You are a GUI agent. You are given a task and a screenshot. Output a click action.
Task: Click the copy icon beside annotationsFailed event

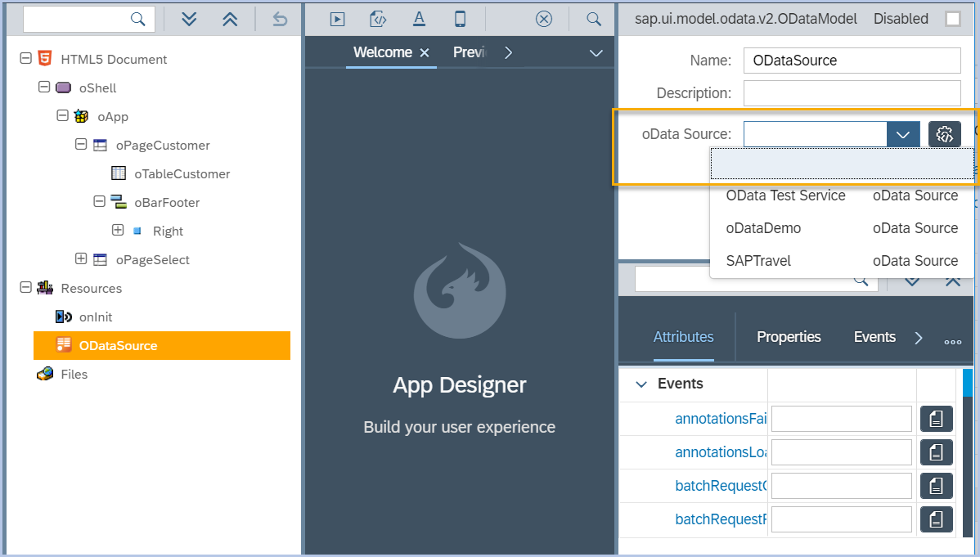coord(936,419)
